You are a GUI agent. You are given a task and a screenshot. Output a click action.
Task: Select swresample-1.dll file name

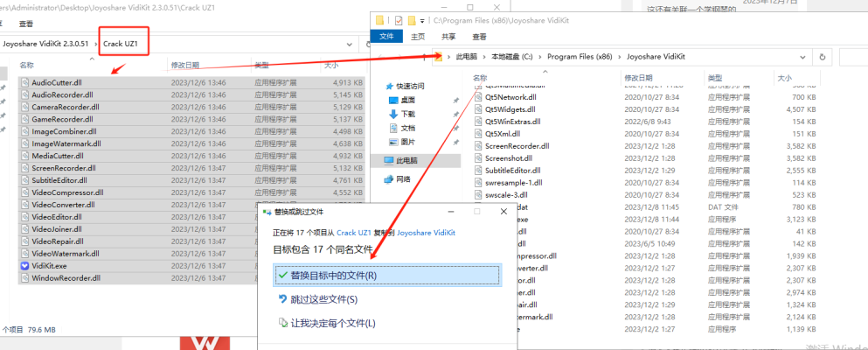(514, 183)
